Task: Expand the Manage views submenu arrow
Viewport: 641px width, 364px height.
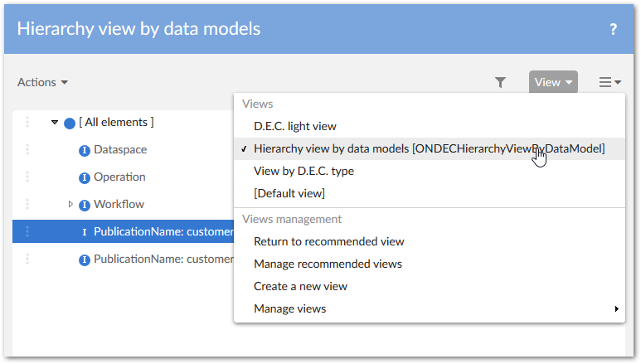Action: [616, 308]
